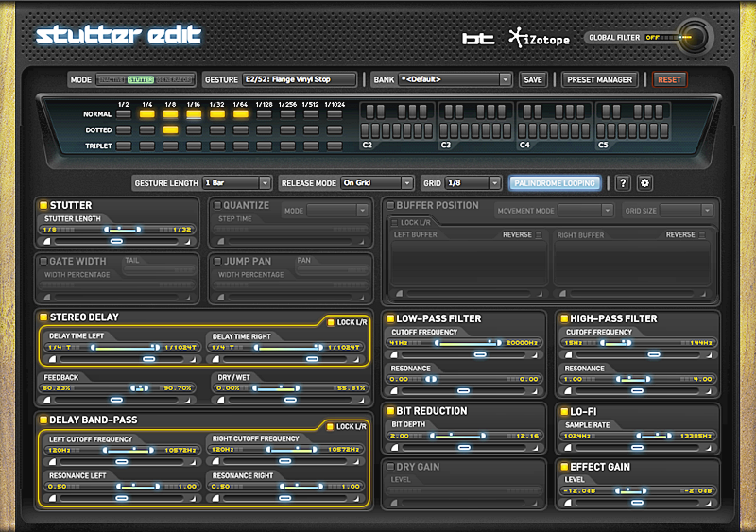756x532 pixels.
Task: Toggle Delay Band-Pass Lock L/R
Action: 330,426
